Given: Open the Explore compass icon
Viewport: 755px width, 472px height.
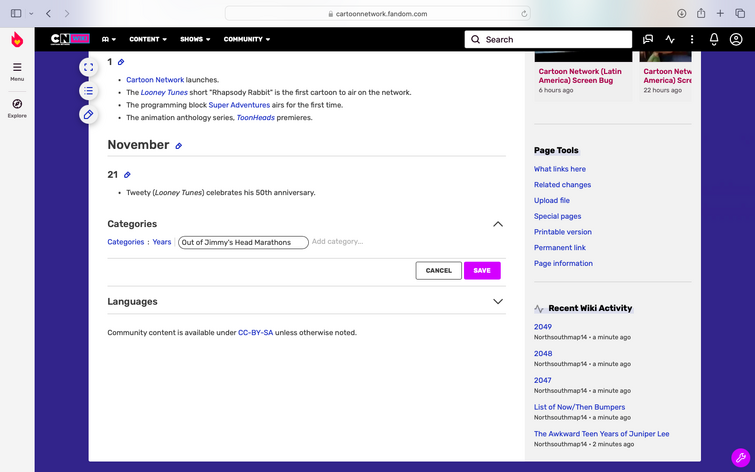Looking at the screenshot, I should (x=17, y=104).
